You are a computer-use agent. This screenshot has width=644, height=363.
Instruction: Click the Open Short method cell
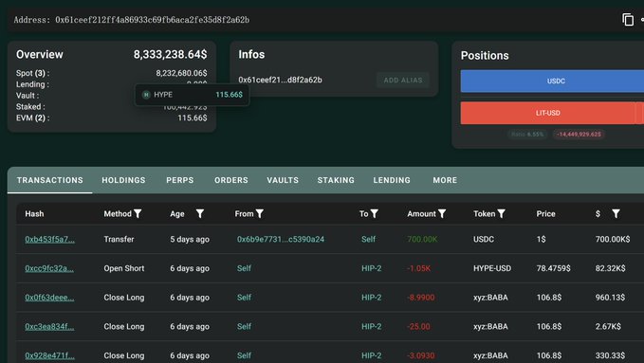coord(124,268)
